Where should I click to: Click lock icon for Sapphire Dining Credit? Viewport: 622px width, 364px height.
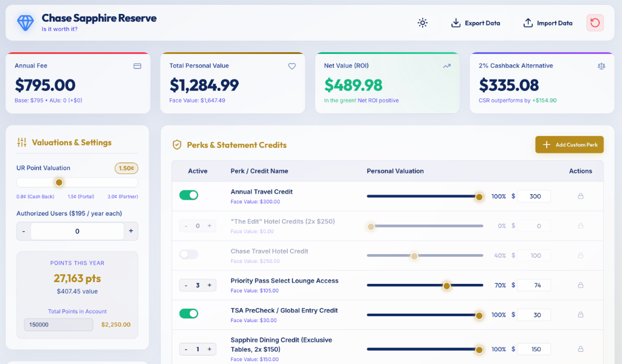[x=580, y=349]
